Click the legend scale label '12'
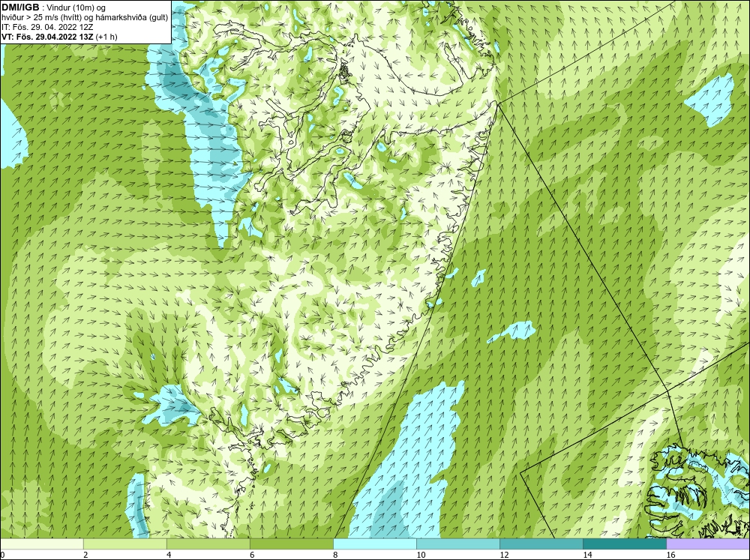The image size is (750, 560). [504, 555]
